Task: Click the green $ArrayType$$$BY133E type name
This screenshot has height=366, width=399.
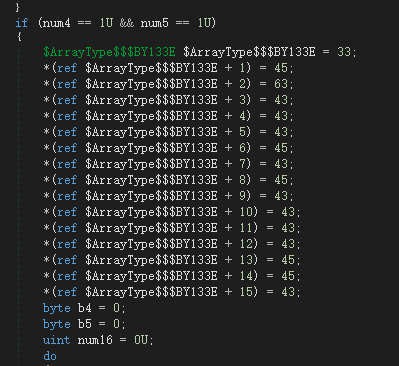Action: [109, 52]
